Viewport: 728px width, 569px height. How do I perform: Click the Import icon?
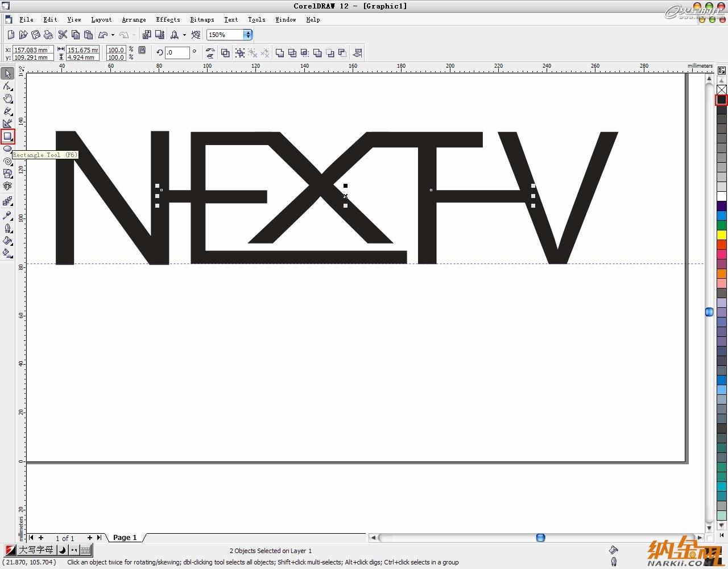pyautogui.click(x=147, y=35)
